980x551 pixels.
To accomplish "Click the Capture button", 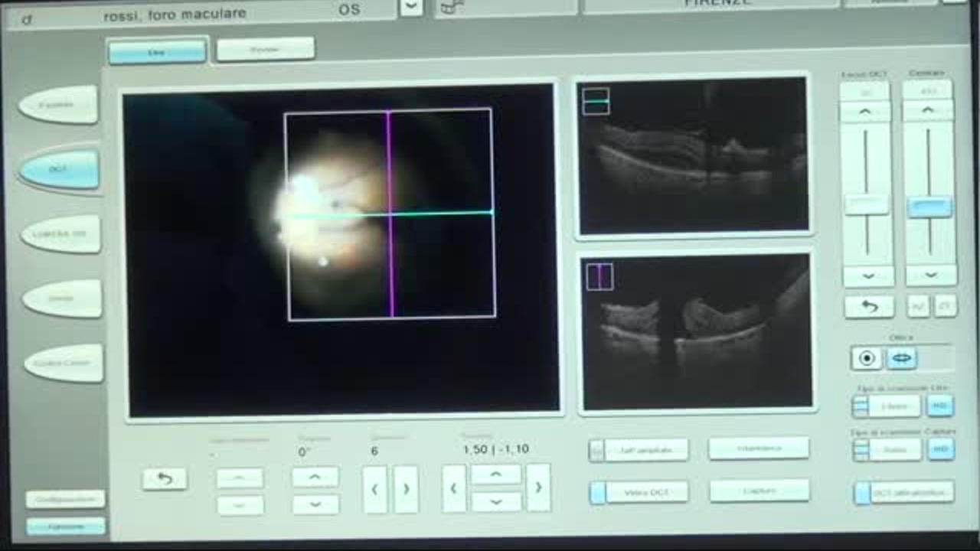I will click(x=759, y=491).
